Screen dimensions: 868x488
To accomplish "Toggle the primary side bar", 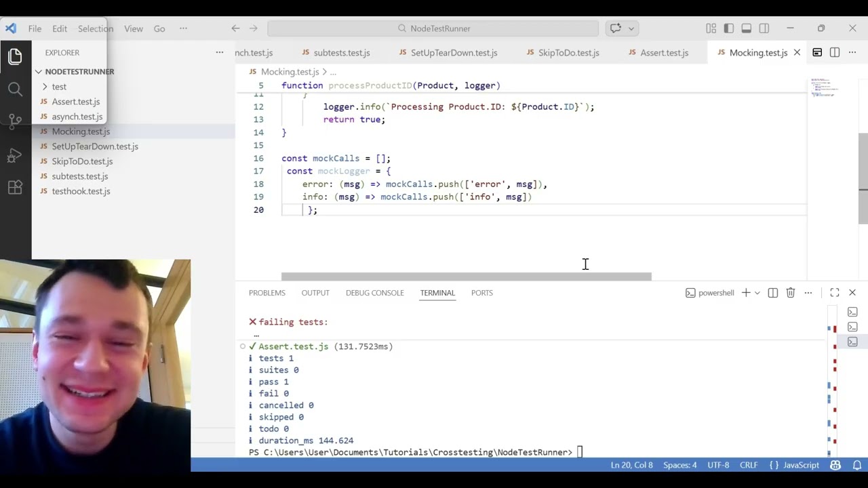I will pyautogui.click(x=728, y=28).
